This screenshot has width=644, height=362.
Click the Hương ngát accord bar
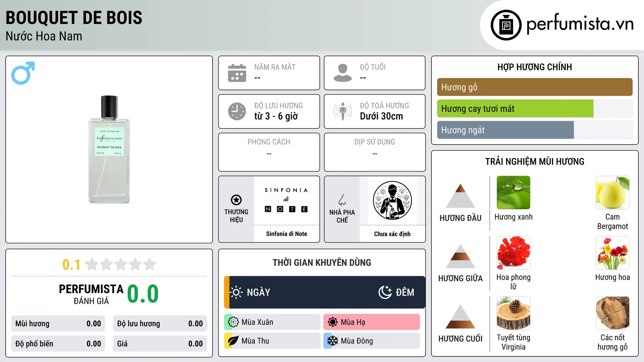(x=535, y=130)
